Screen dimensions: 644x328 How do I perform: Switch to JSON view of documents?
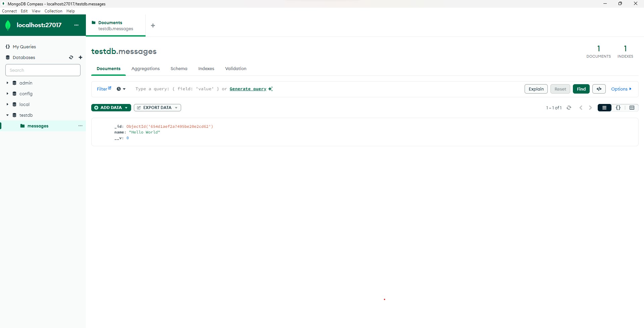pos(618,108)
